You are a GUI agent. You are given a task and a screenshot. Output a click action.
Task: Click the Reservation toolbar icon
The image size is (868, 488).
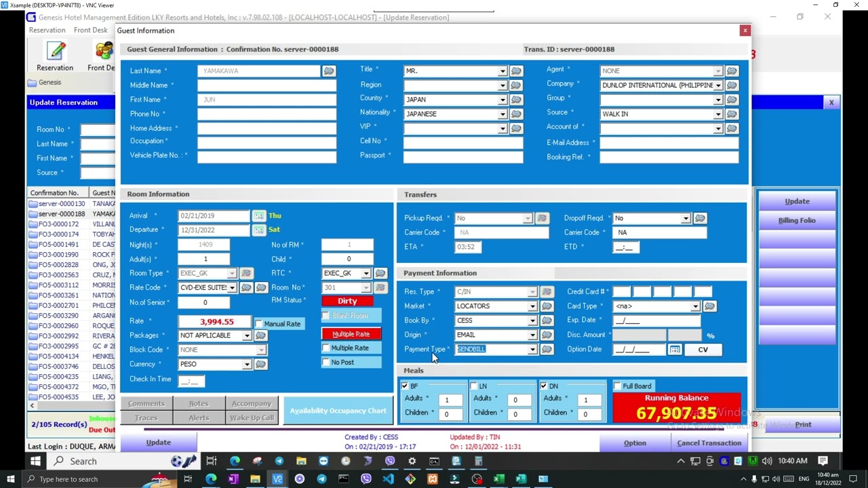pos(55,56)
